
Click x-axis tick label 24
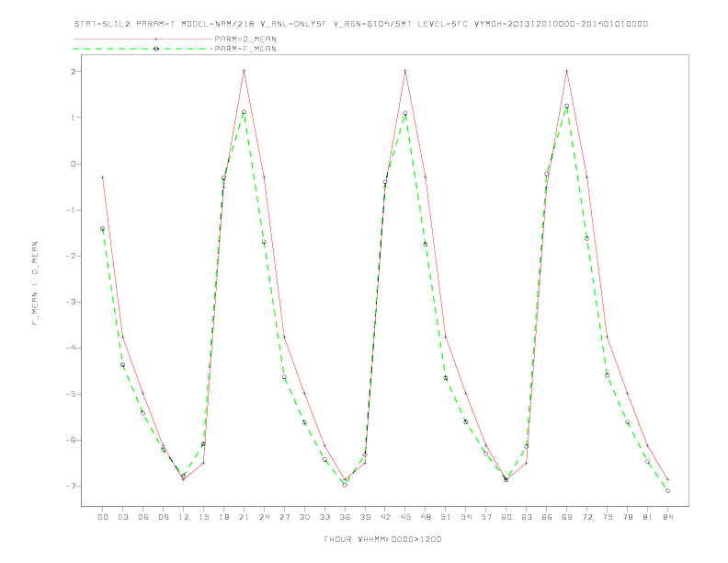tap(264, 517)
